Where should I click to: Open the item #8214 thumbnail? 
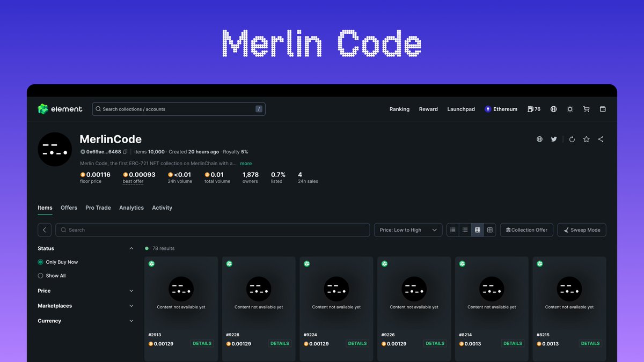coord(492,293)
